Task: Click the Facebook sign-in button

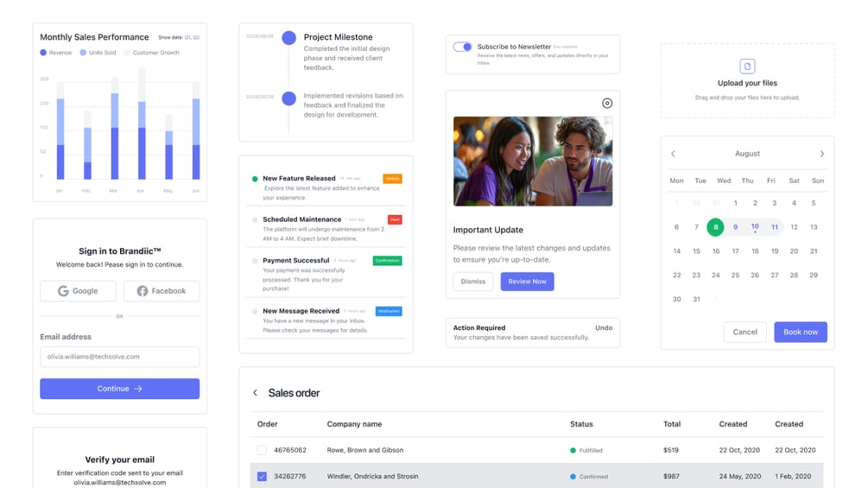Action: pyautogui.click(x=162, y=291)
